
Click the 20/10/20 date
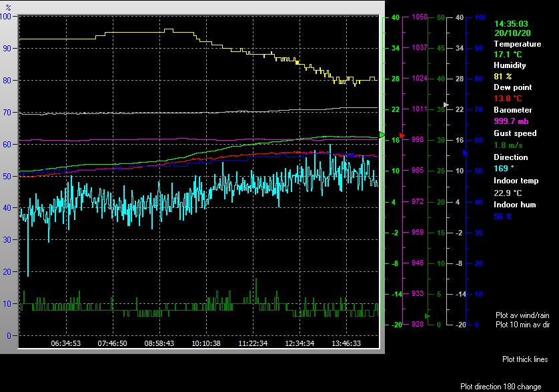512,33
